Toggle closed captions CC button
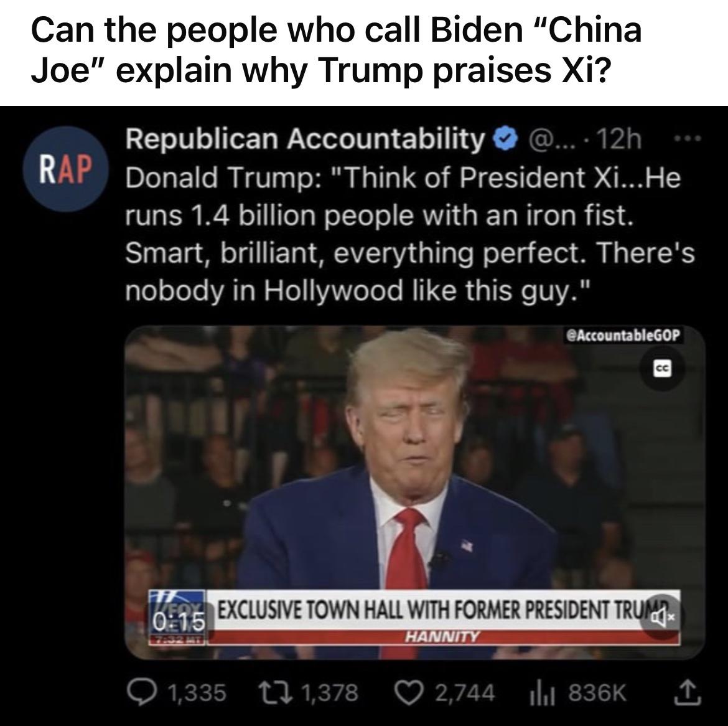The image size is (728, 726). 662,369
